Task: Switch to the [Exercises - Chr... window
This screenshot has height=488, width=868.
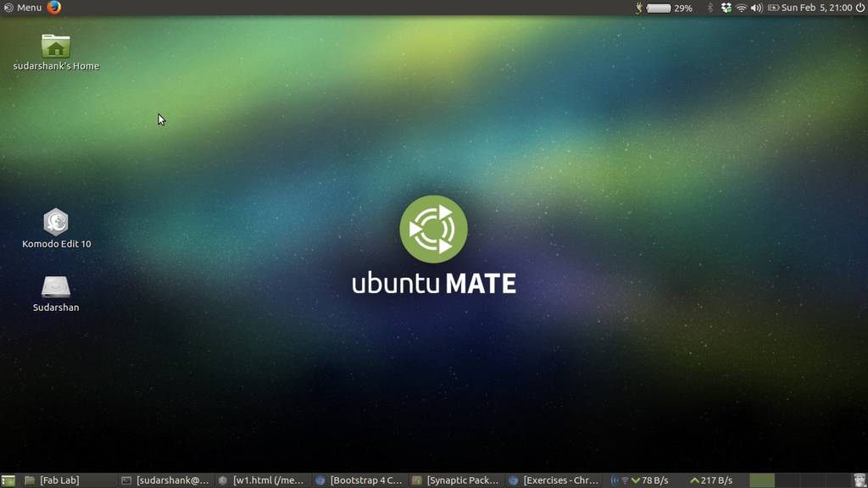Action: (553, 480)
